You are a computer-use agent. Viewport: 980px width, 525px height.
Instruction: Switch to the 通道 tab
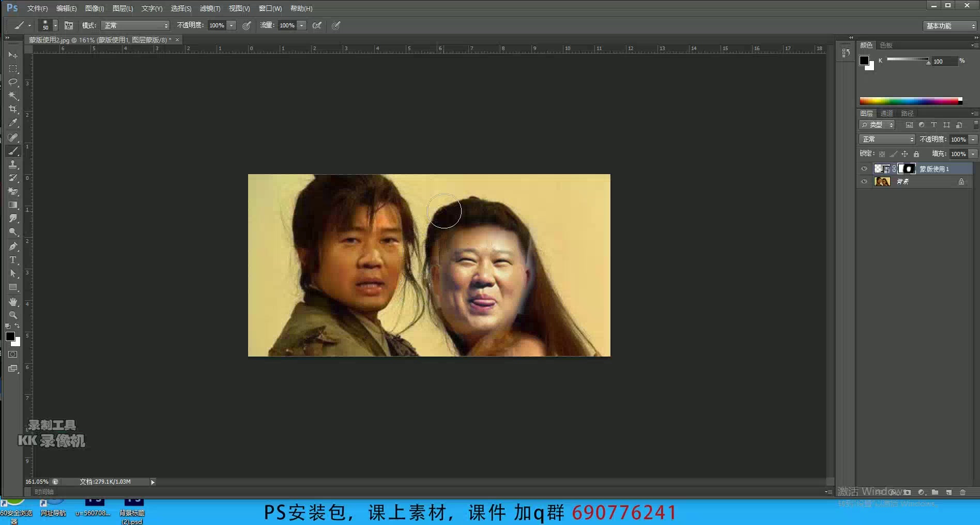(887, 113)
